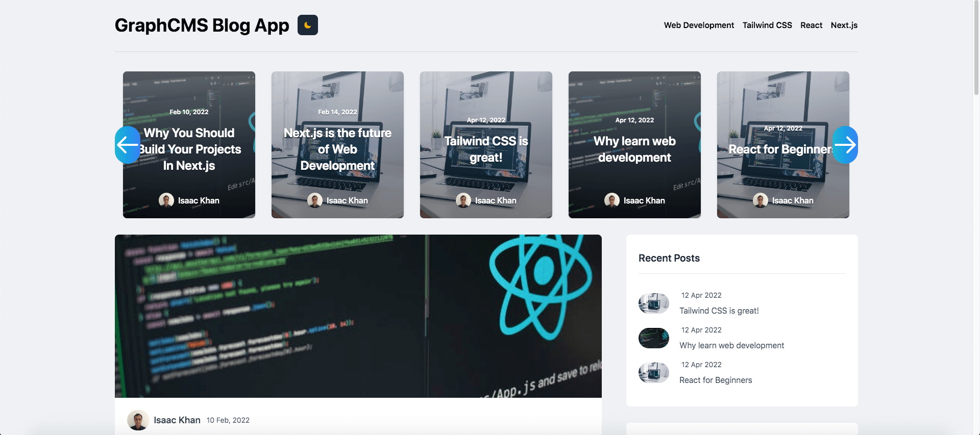Open the Web Development category
The image size is (980, 435).
(698, 25)
